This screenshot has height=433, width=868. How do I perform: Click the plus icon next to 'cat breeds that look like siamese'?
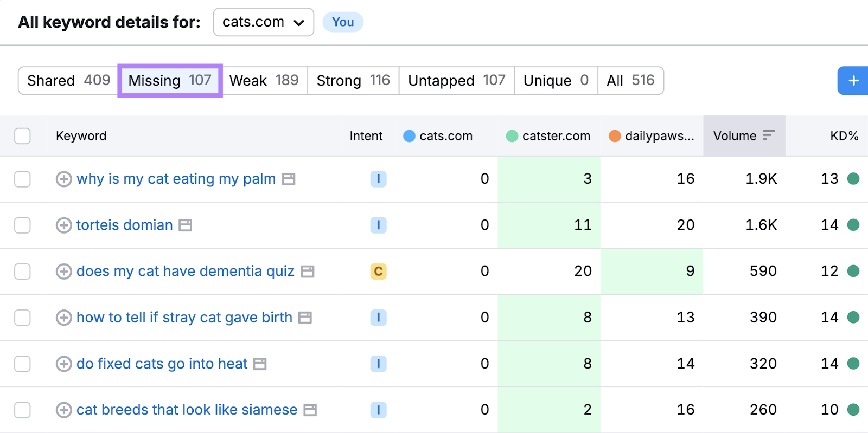64,410
